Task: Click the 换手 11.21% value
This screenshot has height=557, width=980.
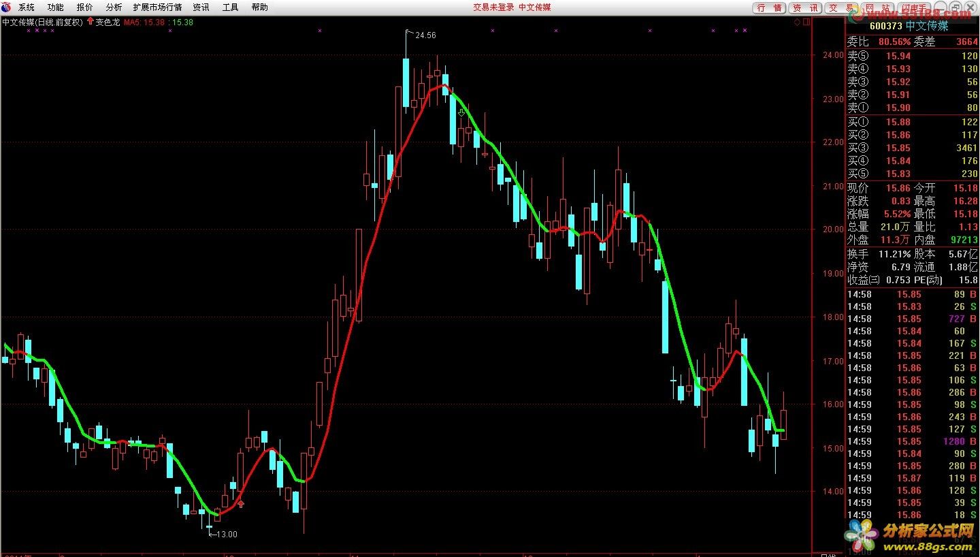Action: [x=894, y=254]
